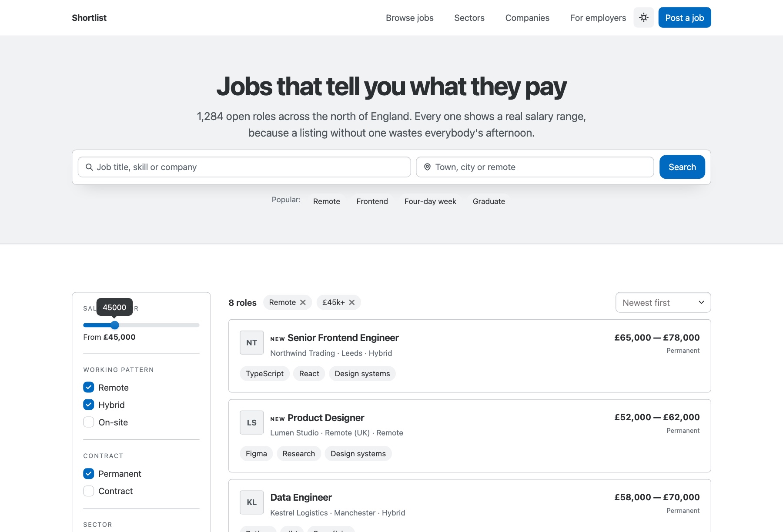This screenshot has width=783, height=532.
Task: Remove the £45k+ filter chip
Action: point(352,302)
